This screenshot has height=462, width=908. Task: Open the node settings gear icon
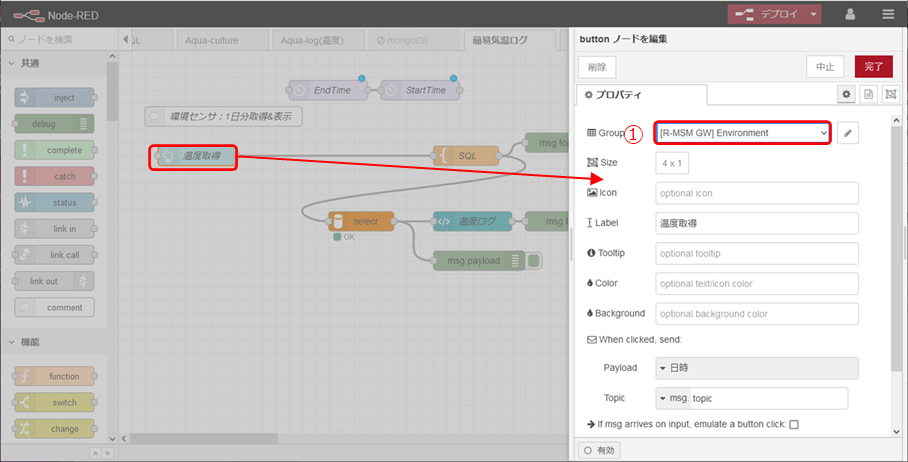846,94
